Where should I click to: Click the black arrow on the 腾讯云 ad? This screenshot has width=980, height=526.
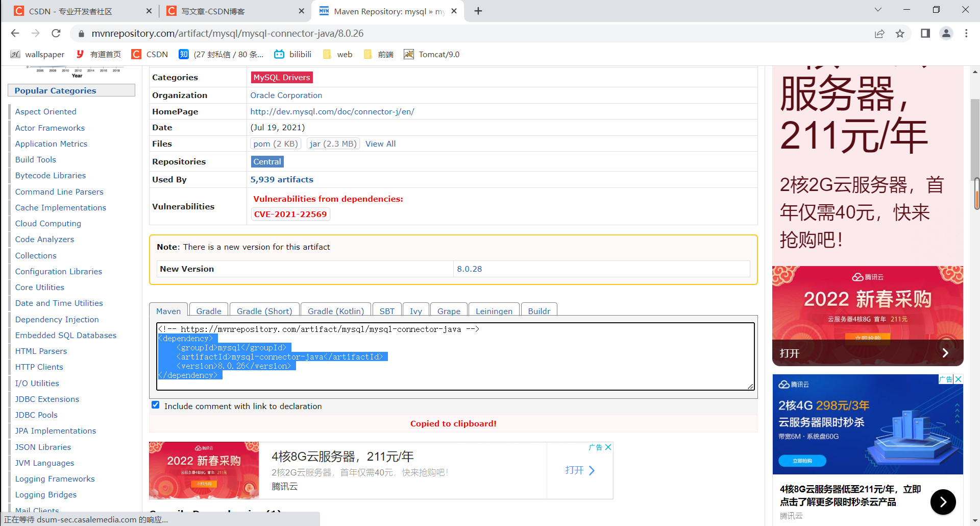[943, 502]
